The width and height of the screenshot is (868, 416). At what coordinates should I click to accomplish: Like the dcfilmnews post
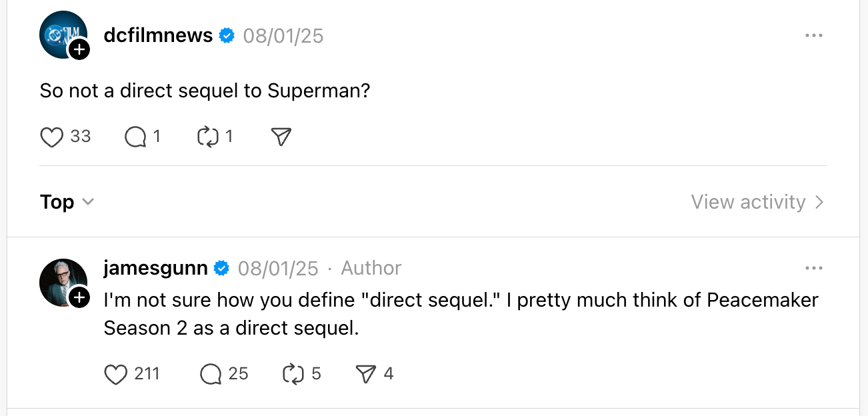(x=52, y=137)
